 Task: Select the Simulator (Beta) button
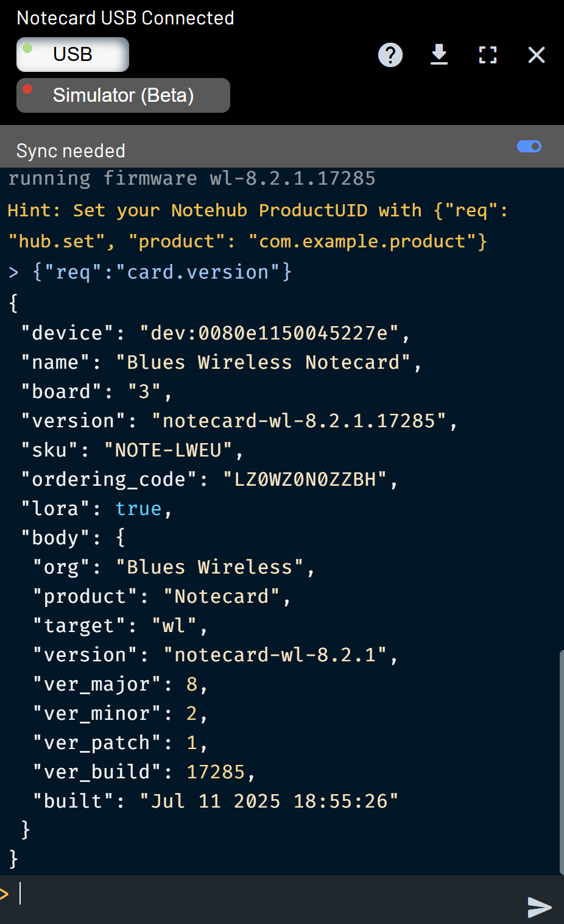click(x=123, y=95)
